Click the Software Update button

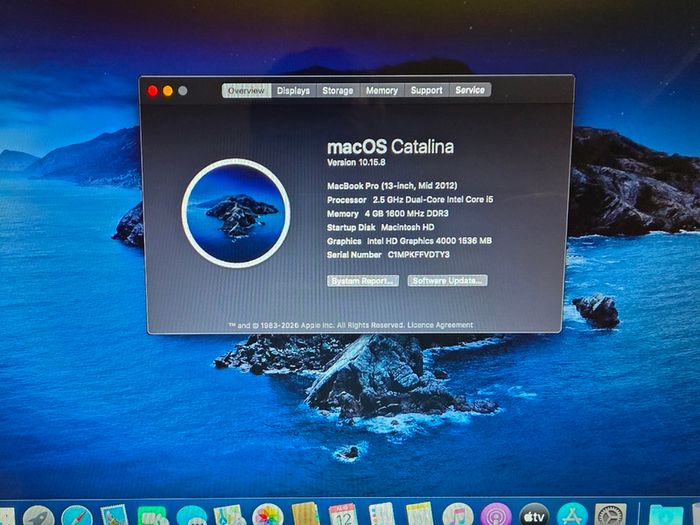[x=447, y=280]
